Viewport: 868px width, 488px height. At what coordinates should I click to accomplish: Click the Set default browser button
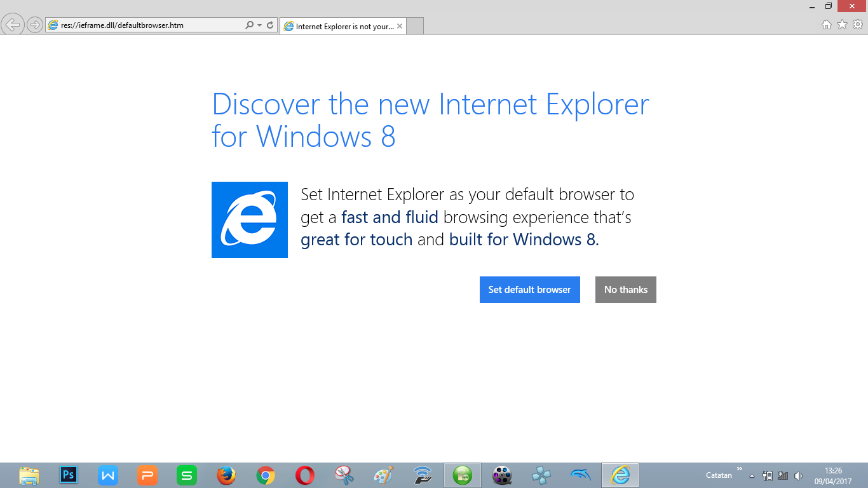(x=530, y=290)
